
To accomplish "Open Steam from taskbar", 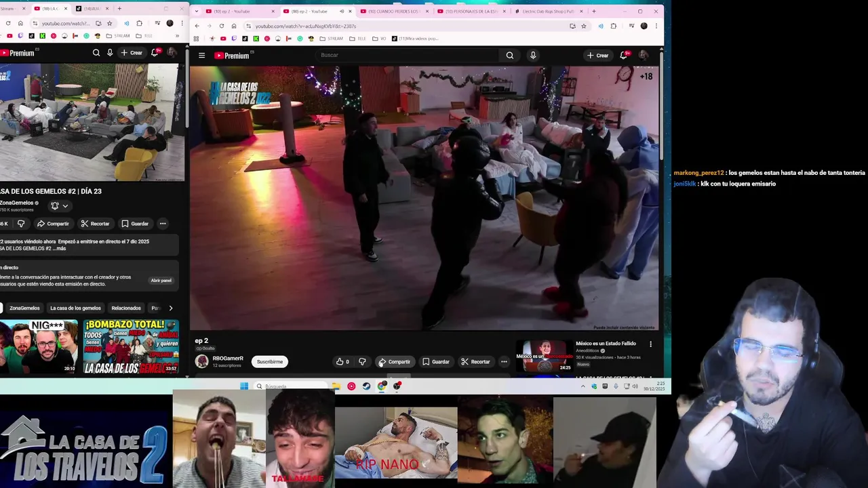I will coord(366,386).
